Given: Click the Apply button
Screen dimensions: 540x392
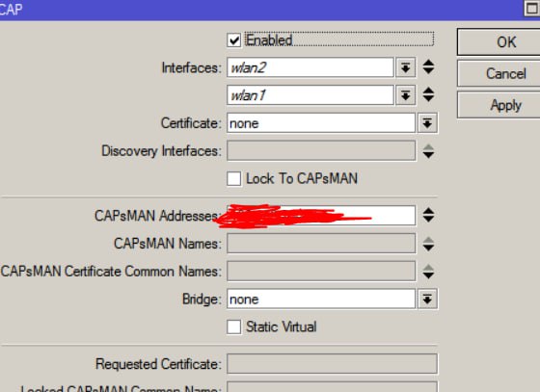Looking at the screenshot, I should click(x=499, y=105).
